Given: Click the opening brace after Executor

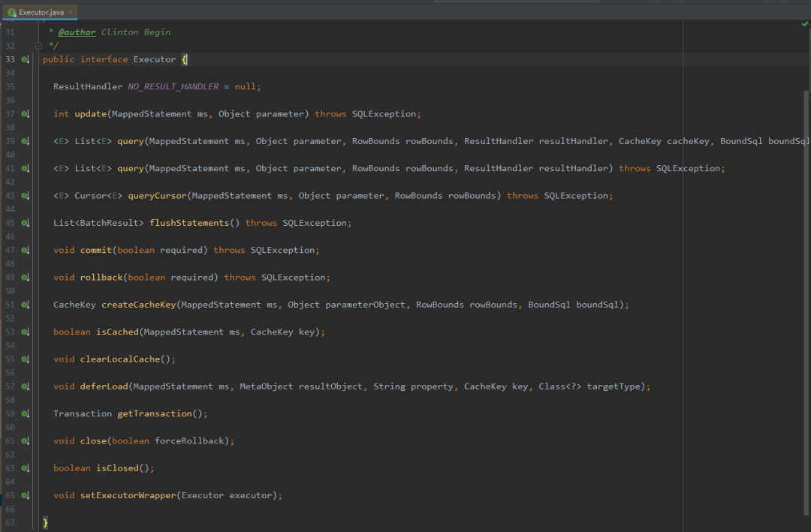Looking at the screenshot, I should [184, 59].
